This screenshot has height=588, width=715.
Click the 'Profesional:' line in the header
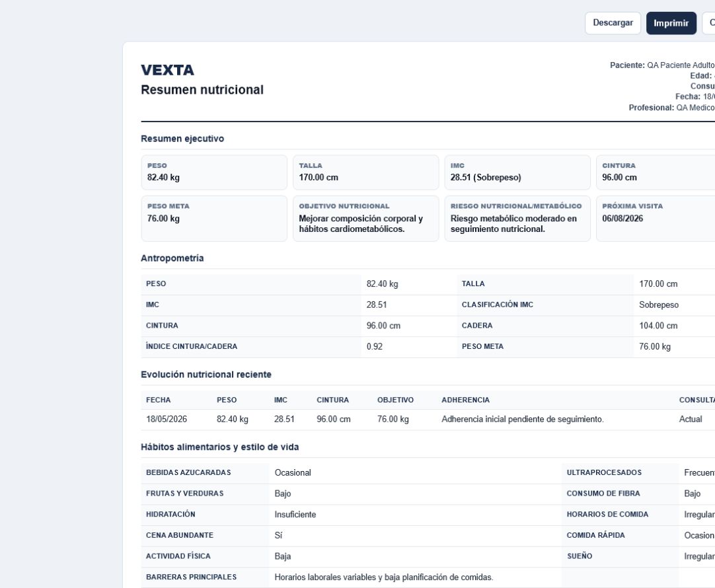pyautogui.click(x=671, y=108)
